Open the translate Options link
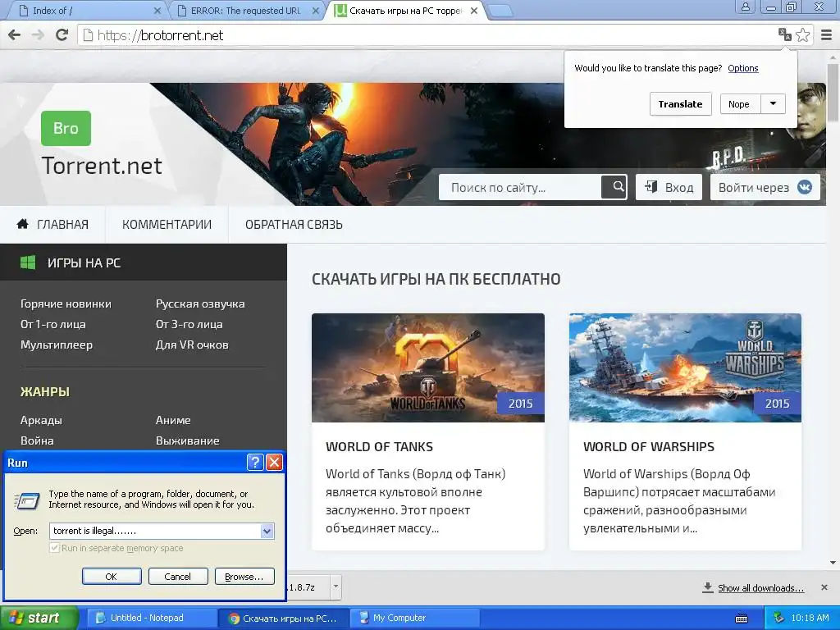The width and height of the screenshot is (840, 630). 743,68
